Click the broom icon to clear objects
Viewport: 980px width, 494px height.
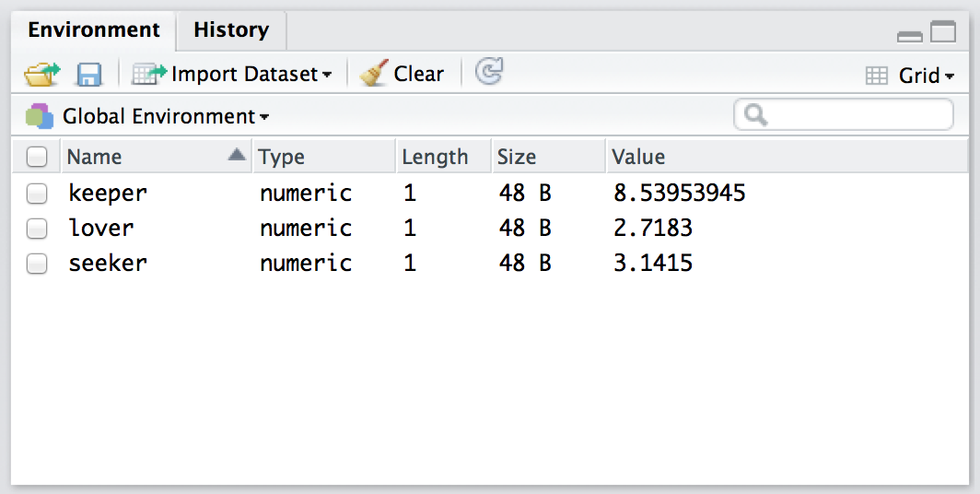[374, 74]
